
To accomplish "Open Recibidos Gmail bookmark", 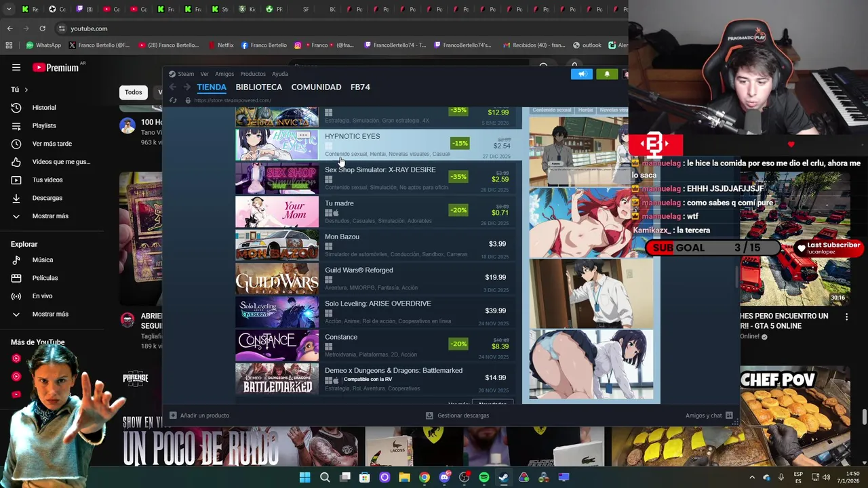I will click(x=534, y=45).
